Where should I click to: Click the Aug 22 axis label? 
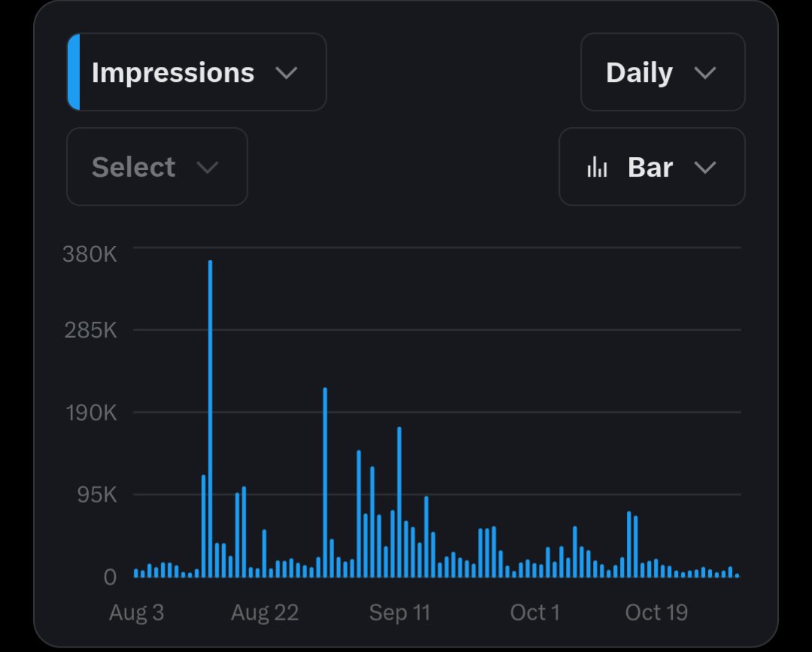point(265,613)
